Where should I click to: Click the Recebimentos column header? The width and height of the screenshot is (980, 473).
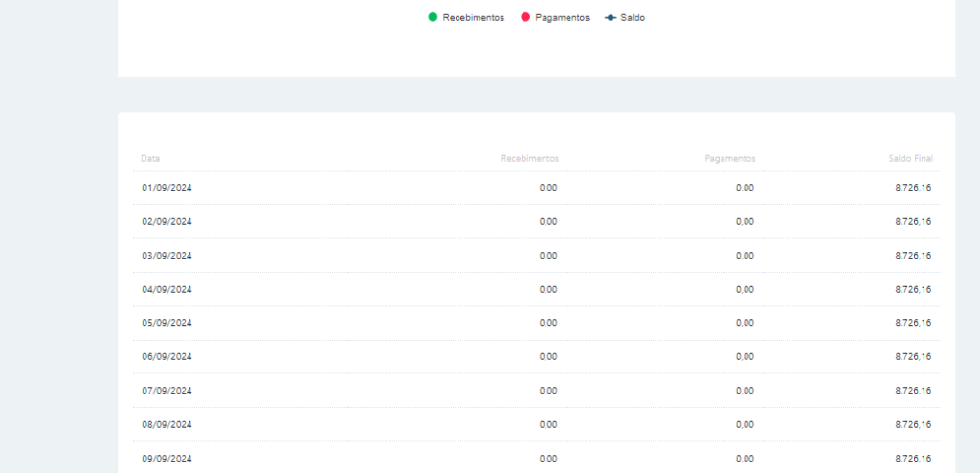[529, 158]
